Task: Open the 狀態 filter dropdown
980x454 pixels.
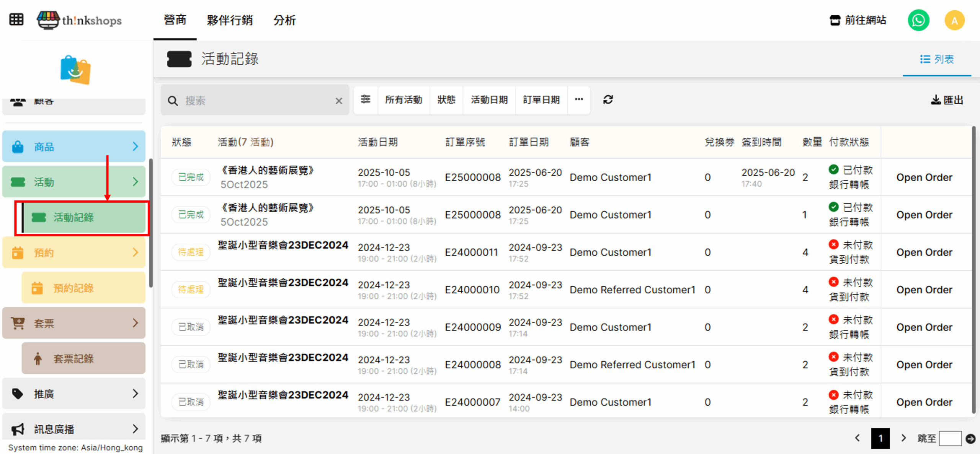Action: click(x=446, y=100)
